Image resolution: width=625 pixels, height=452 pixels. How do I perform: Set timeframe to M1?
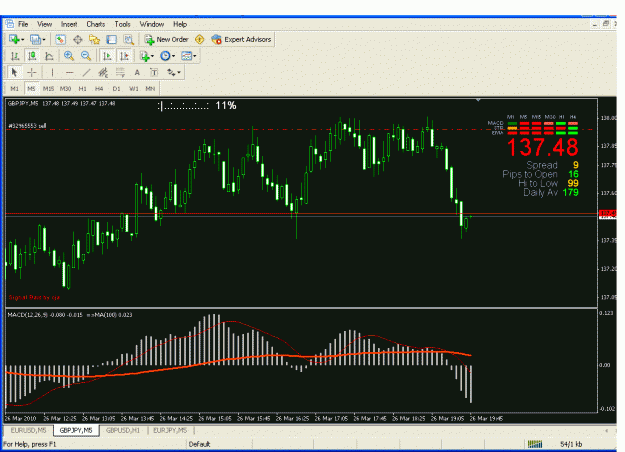[15, 88]
